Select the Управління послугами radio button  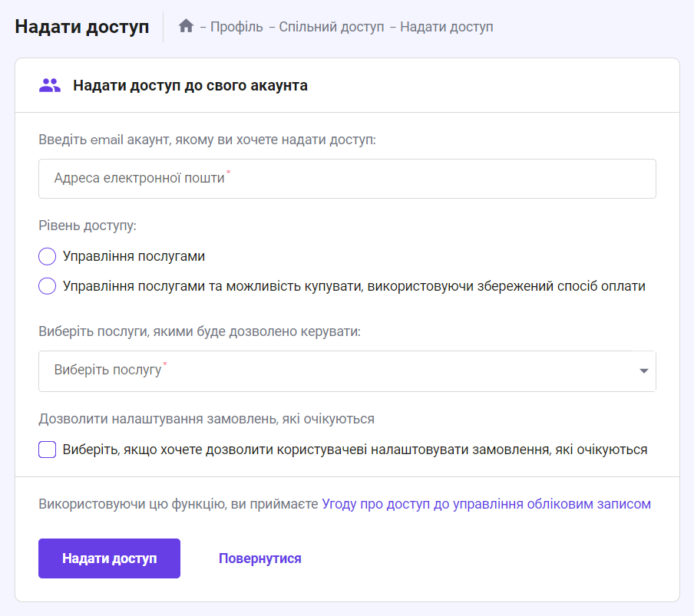click(x=48, y=256)
